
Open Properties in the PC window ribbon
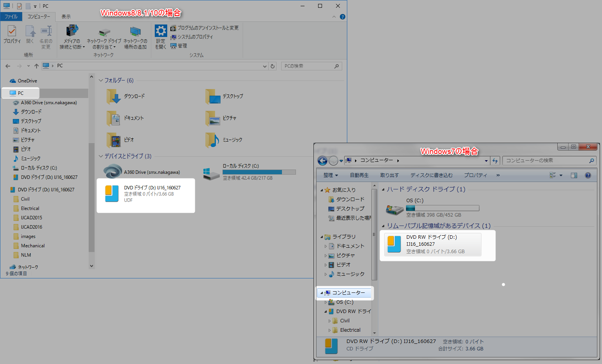(12, 35)
